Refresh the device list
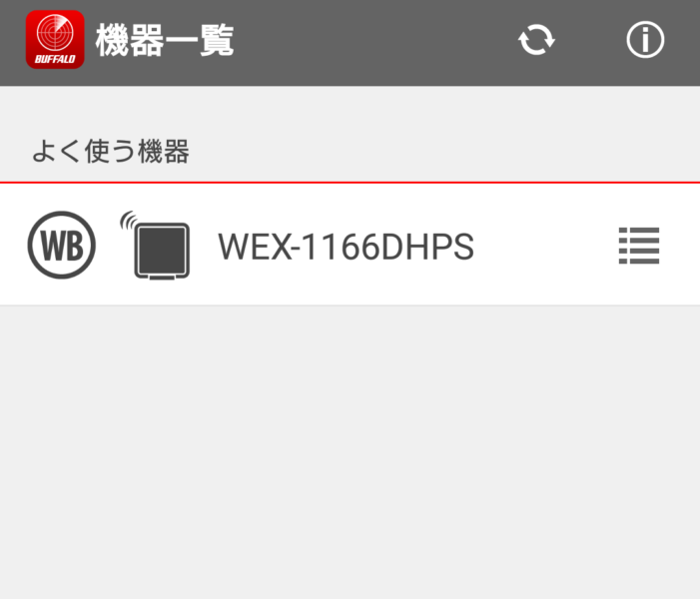Screen dimensions: 700x599 coord(536,40)
